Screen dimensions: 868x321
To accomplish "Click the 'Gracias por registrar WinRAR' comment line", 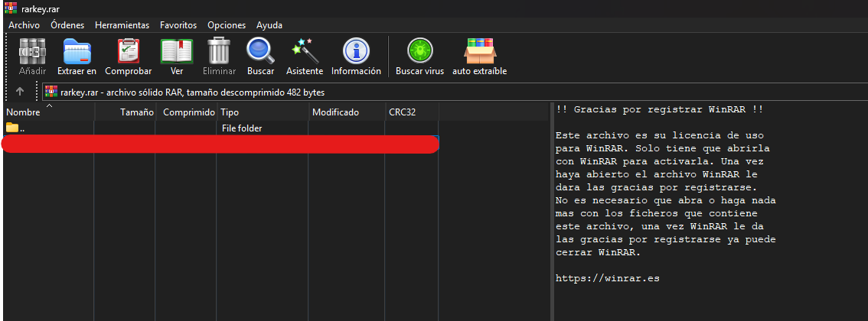I will pos(659,109).
